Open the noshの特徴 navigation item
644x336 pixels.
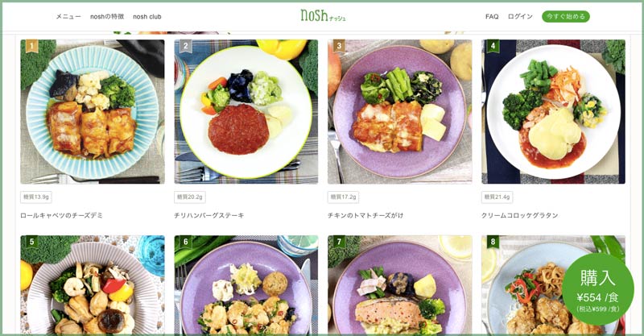point(107,16)
